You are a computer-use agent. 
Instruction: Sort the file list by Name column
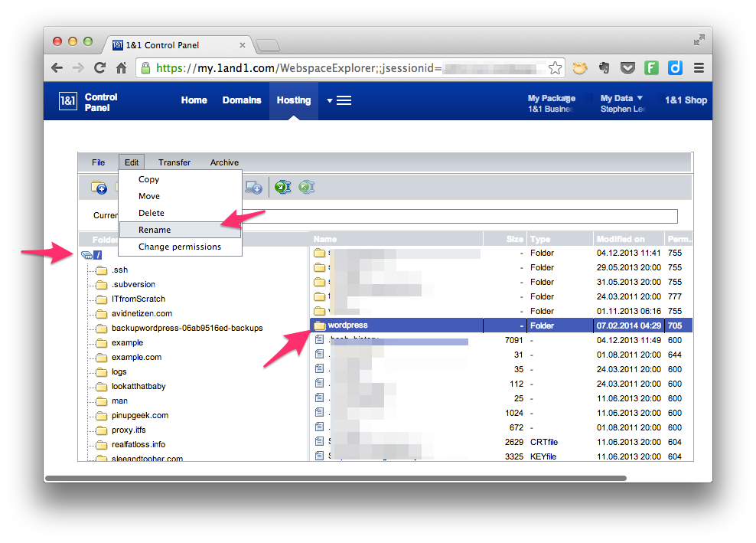coord(397,239)
